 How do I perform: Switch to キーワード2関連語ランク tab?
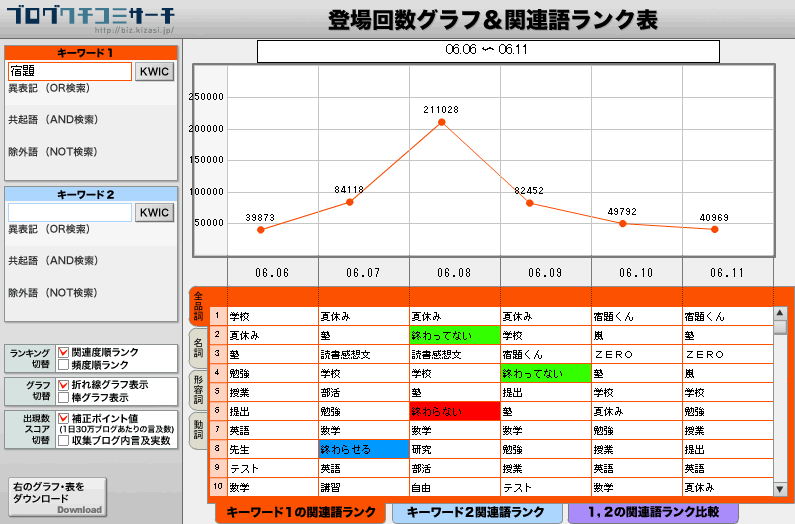point(476,513)
